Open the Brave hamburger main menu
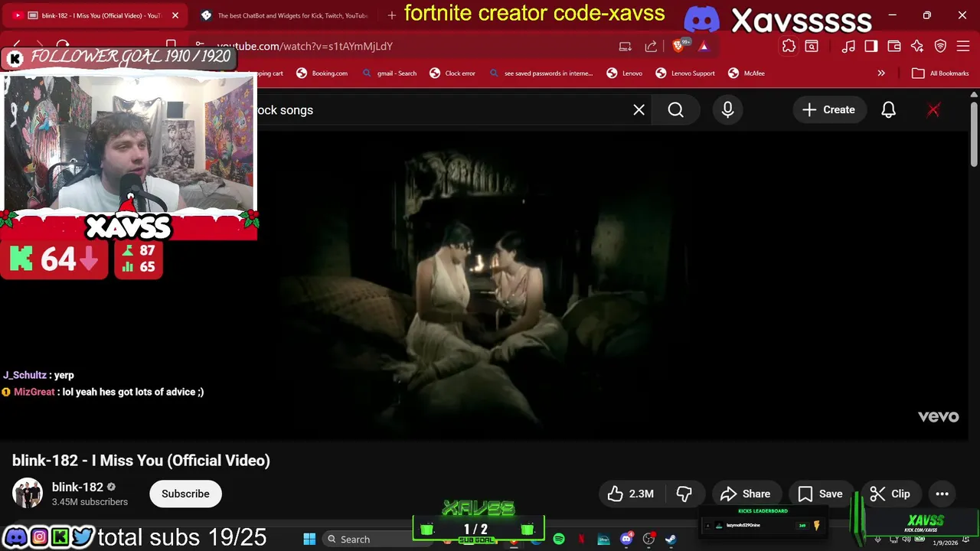 pos(964,46)
